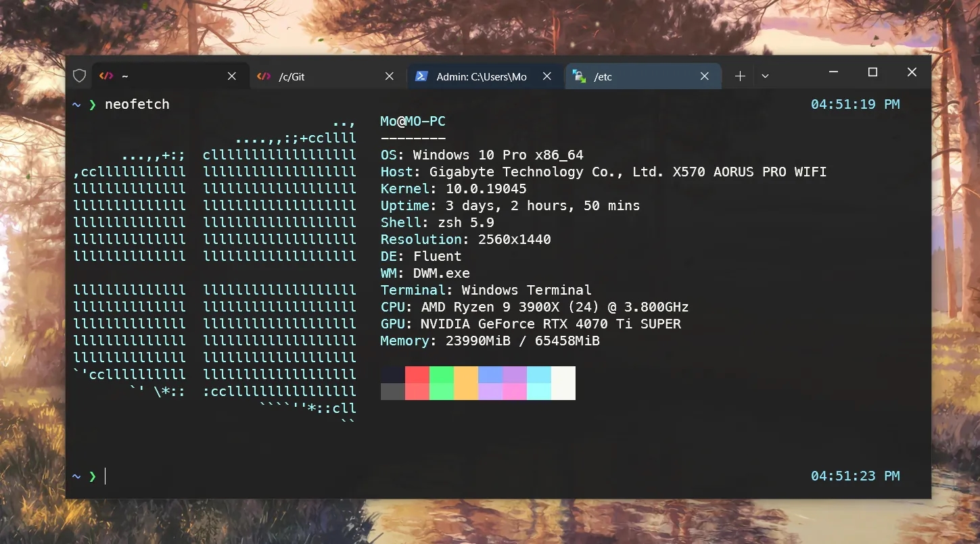980x544 pixels.
Task: Close the Admin: C:\Users\Mo tab
Action: (x=547, y=76)
